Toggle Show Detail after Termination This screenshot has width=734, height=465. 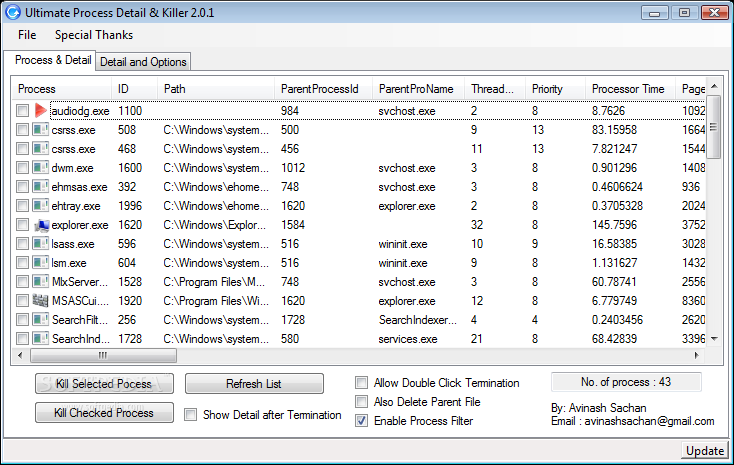tap(190, 414)
